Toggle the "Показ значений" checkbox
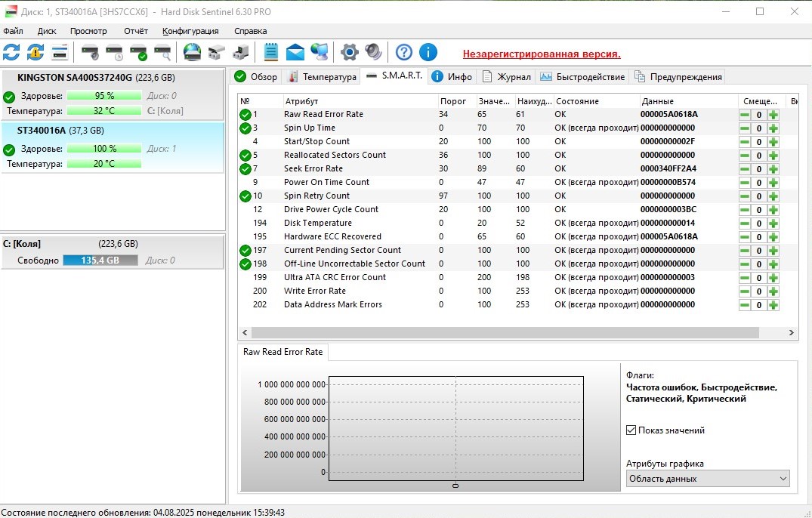Screen dimensions: 812x518 pyautogui.click(x=631, y=430)
